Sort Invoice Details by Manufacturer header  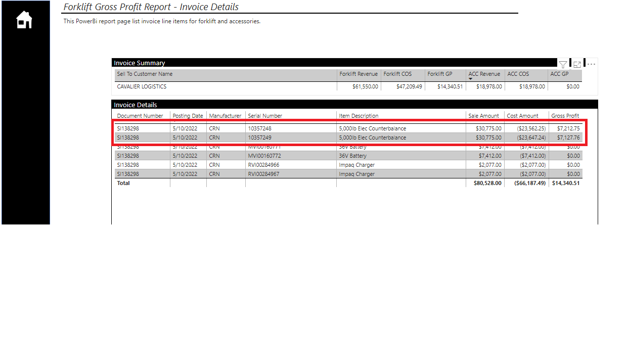pyautogui.click(x=225, y=116)
